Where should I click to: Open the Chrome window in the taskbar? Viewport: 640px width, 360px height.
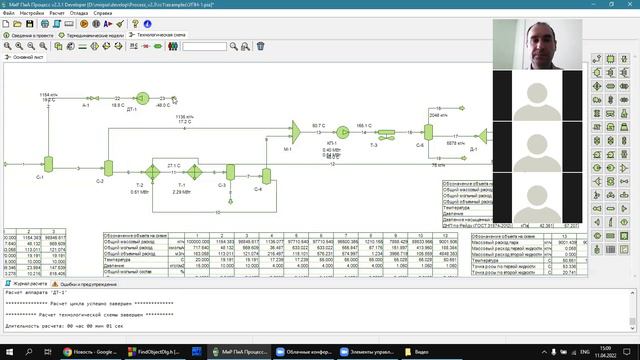click(91, 352)
